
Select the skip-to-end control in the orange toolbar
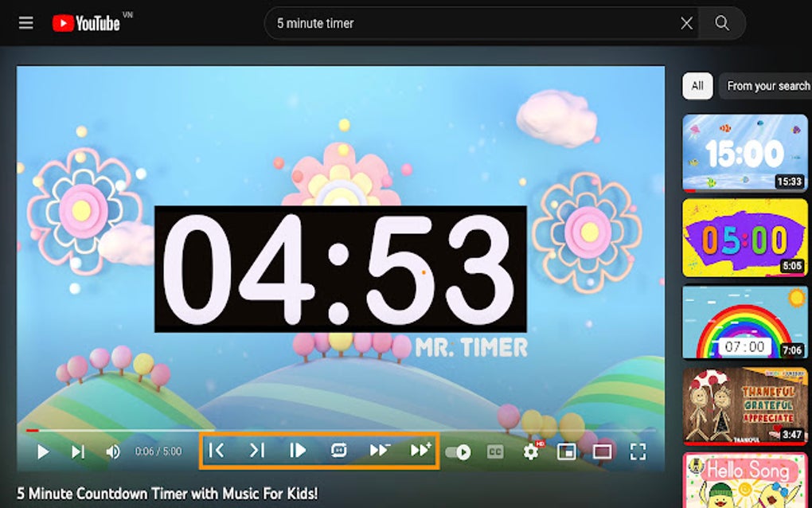click(256, 451)
